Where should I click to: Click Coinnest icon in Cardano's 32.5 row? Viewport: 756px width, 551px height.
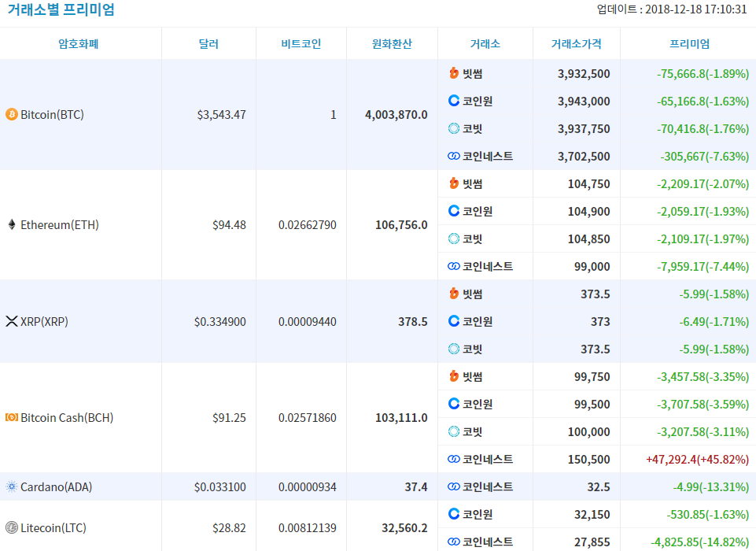454,486
